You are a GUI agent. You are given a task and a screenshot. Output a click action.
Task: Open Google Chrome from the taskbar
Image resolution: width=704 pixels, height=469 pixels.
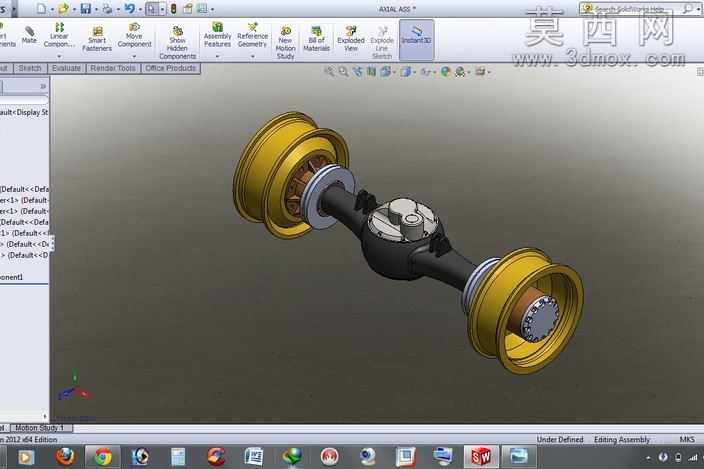click(x=103, y=457)
